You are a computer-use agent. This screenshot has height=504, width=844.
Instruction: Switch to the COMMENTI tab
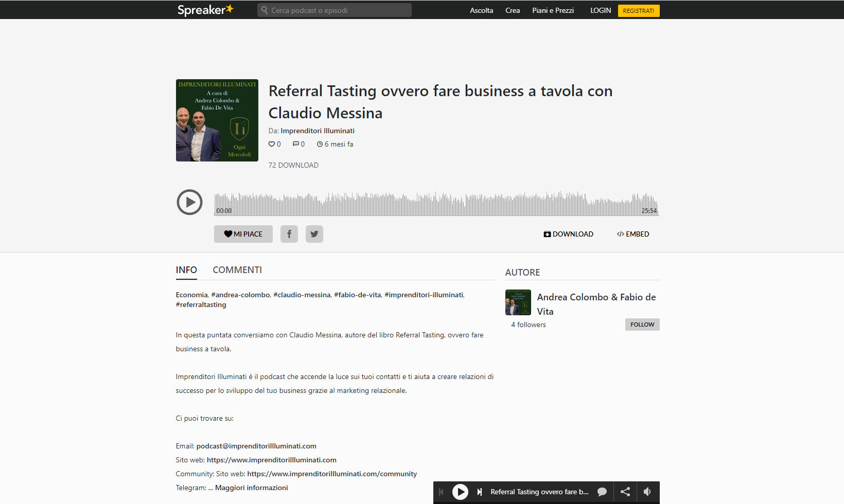coord(237,270)
